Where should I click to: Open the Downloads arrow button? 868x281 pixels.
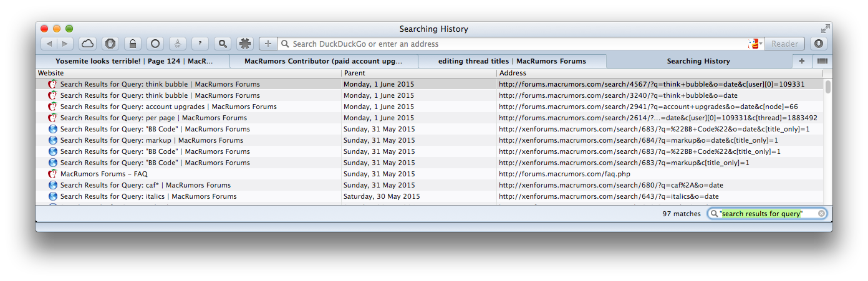click(818, 44)
